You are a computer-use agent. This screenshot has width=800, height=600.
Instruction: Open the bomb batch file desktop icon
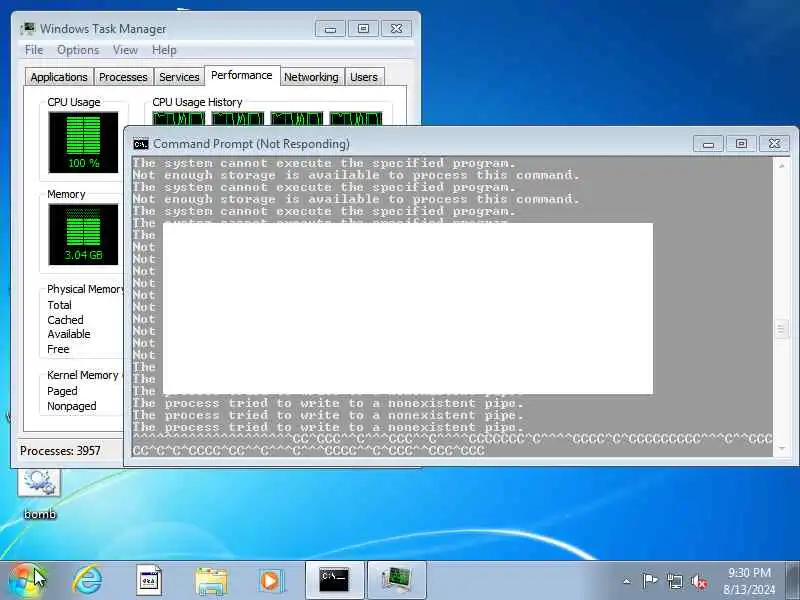[39, 494]
